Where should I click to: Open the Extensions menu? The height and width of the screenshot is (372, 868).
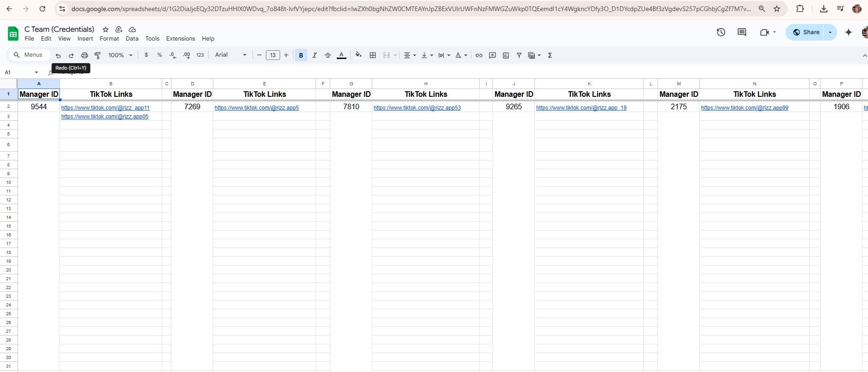tap(180, 39)
